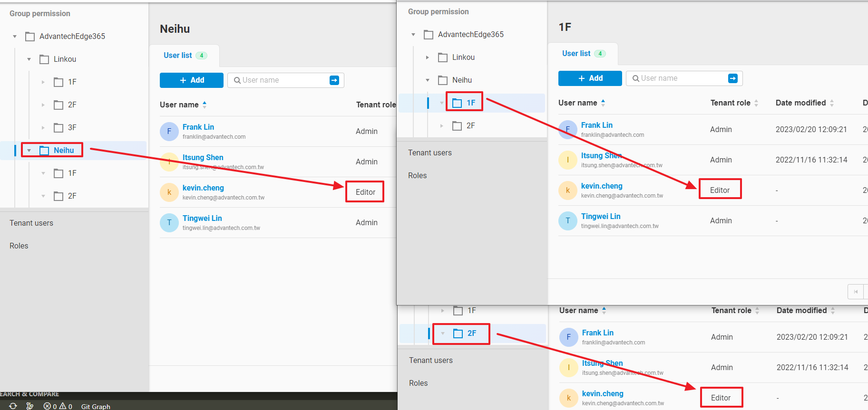Select the highlighted 2F folder
Image resolution: width=868 pixels, height=410 pixels.
(x=471, y=333)
